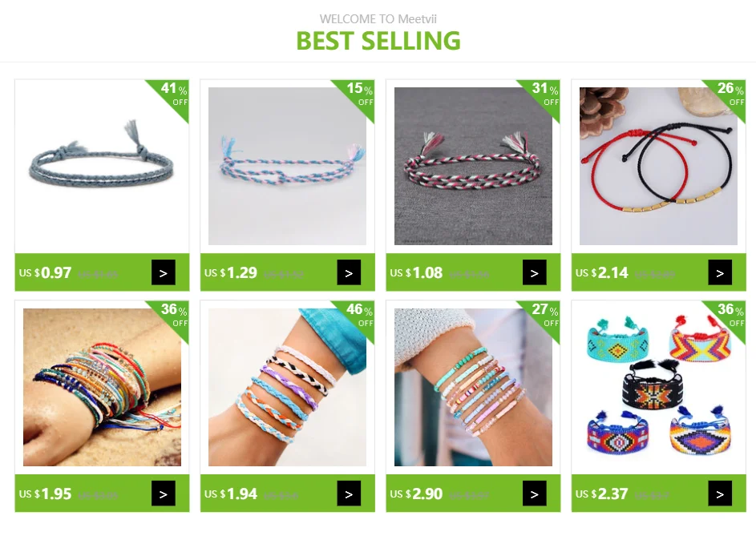Open the five woven pattern bracelets image

658,387
